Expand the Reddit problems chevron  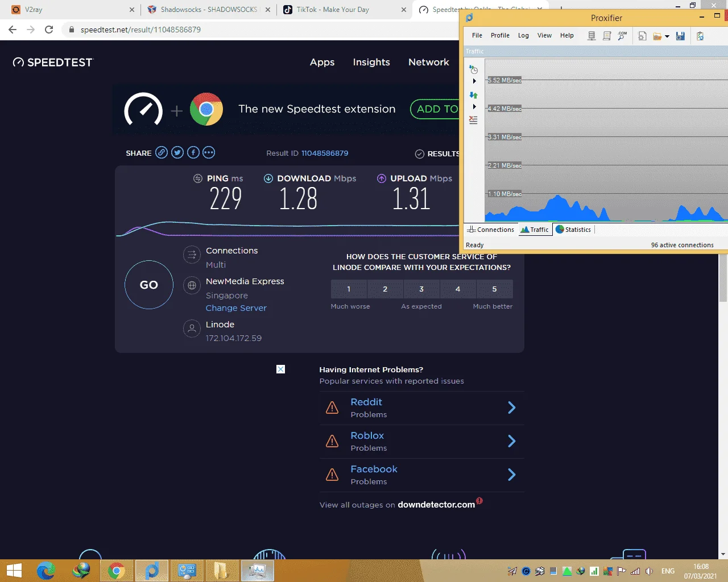pos(512,408)
